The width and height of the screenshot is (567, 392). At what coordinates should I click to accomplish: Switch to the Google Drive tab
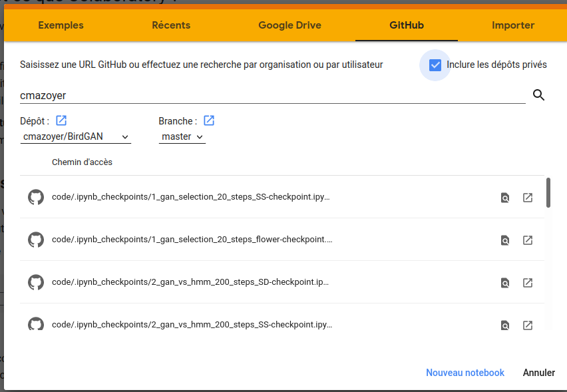289,25
